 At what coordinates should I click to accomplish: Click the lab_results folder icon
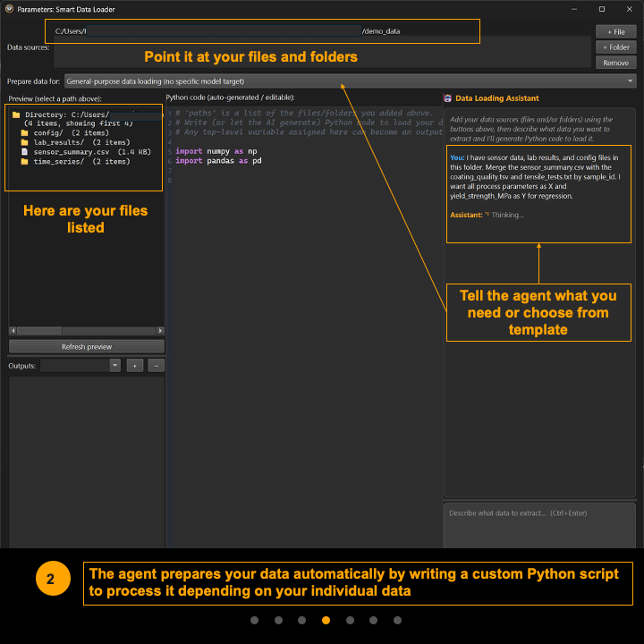(x=25, y=142)
